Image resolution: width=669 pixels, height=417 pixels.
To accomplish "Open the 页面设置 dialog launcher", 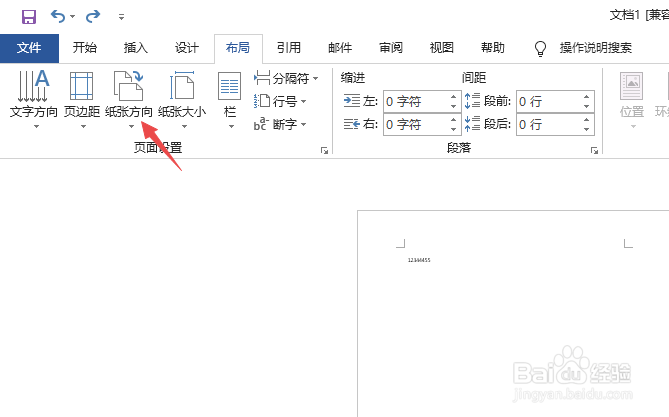I will [x=324, y=150].
